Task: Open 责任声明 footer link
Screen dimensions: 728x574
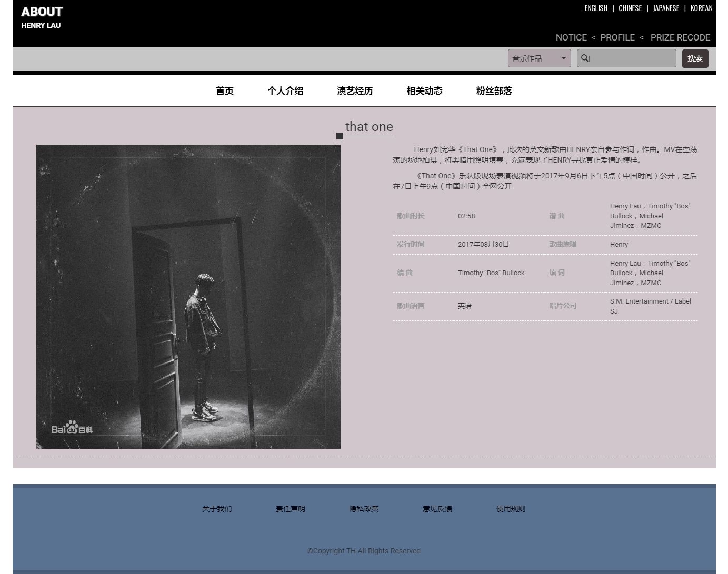Action: point(291,509)
